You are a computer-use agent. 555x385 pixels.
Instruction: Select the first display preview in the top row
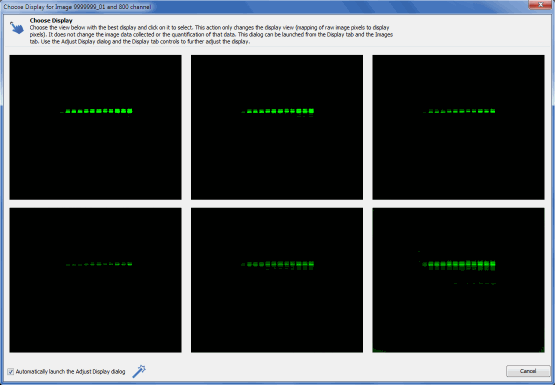96,127
